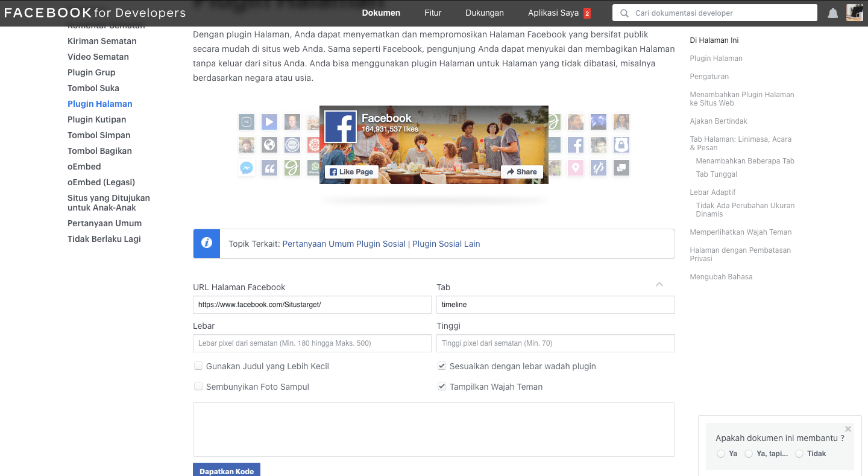
Task: Open Plugin Kutipan in the sidebar
Action: [x=97, y=119]
